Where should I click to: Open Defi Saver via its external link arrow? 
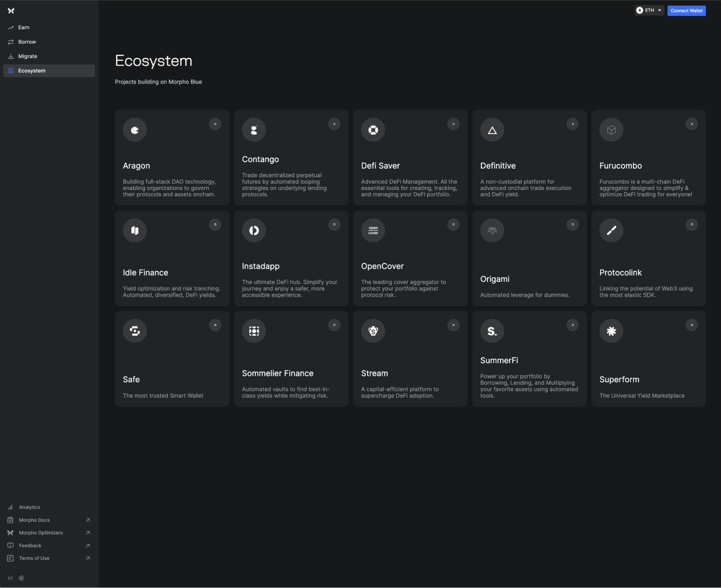tap(453, 124)
